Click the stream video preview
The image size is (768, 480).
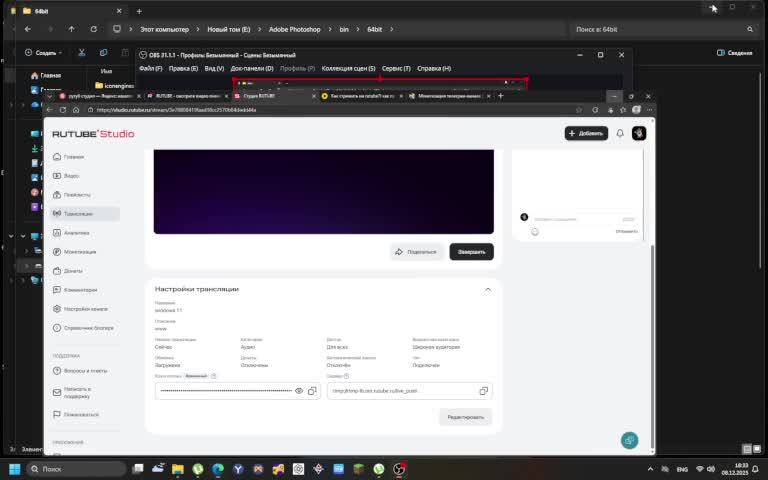pyautogui.click(x=324, y=192)
